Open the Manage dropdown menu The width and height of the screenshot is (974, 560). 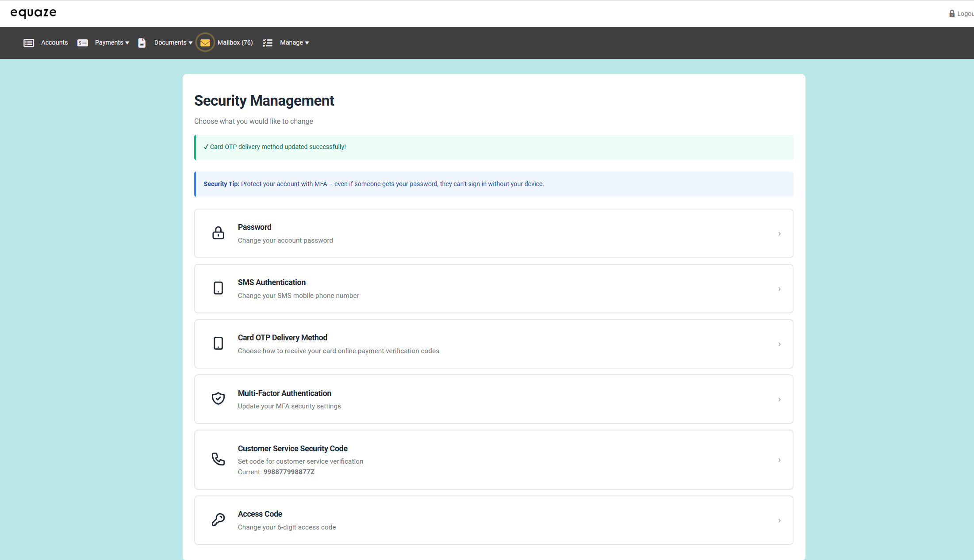point(294,43)
